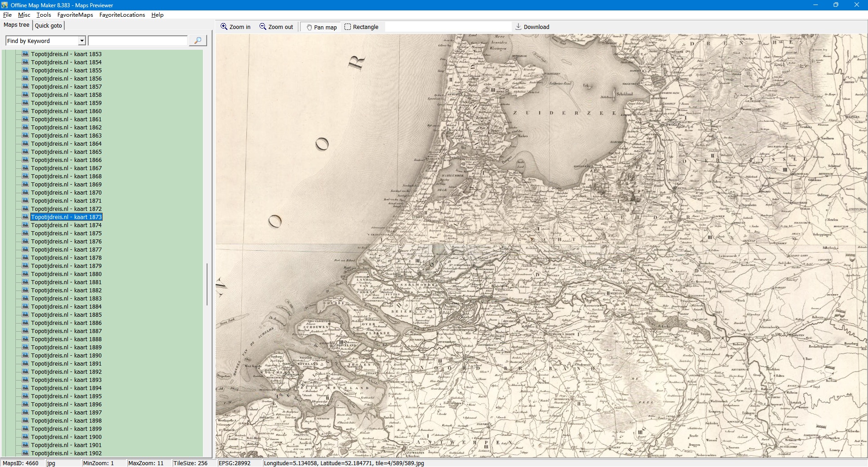Viewport: 868px width, 467px height.
Task: Click the maps tree vertical scrollbar
Action: [x=207, y=284]
